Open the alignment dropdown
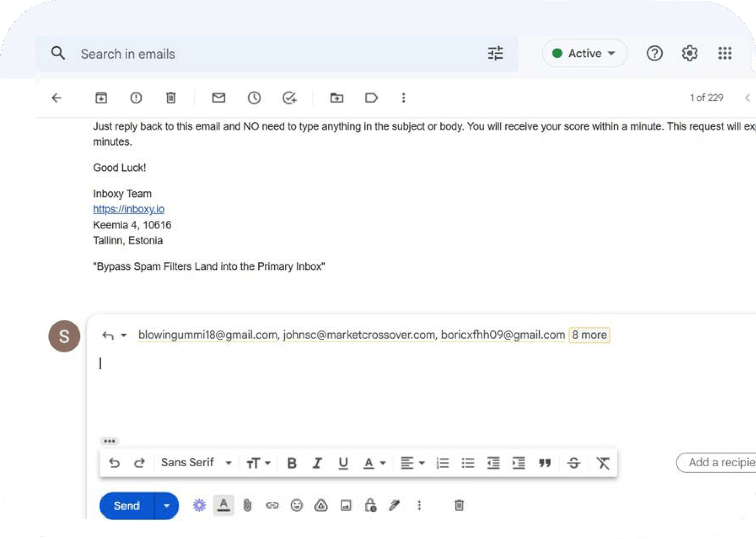 [x=412, y=463]
